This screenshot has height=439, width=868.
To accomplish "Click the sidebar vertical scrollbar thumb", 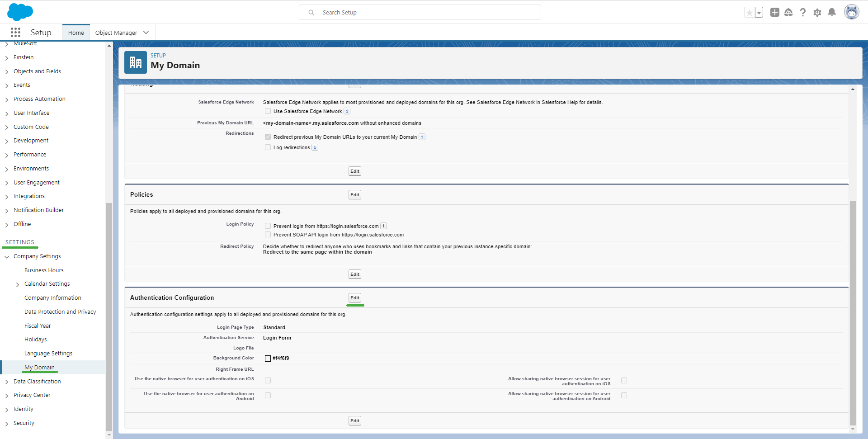I will [x=109, y=316].
